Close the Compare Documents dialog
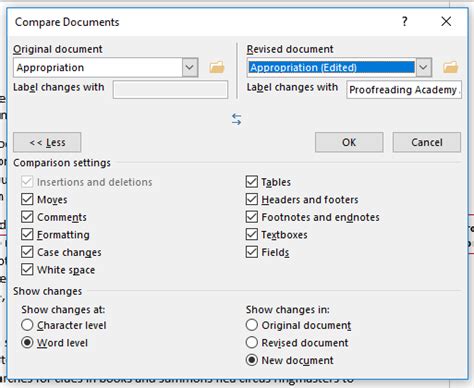Image resolution: width=474 pixels, height=388 pixels. pos(446,22)
